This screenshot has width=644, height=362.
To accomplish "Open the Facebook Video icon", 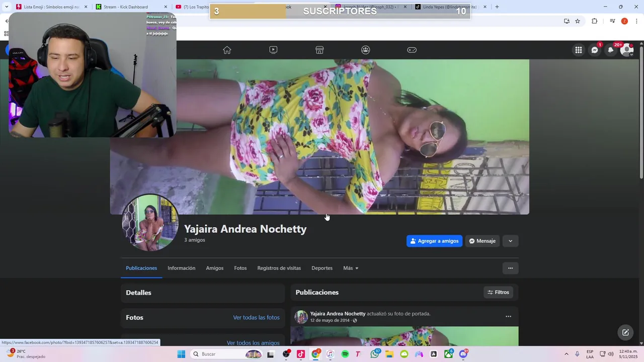I will [273, 50].
